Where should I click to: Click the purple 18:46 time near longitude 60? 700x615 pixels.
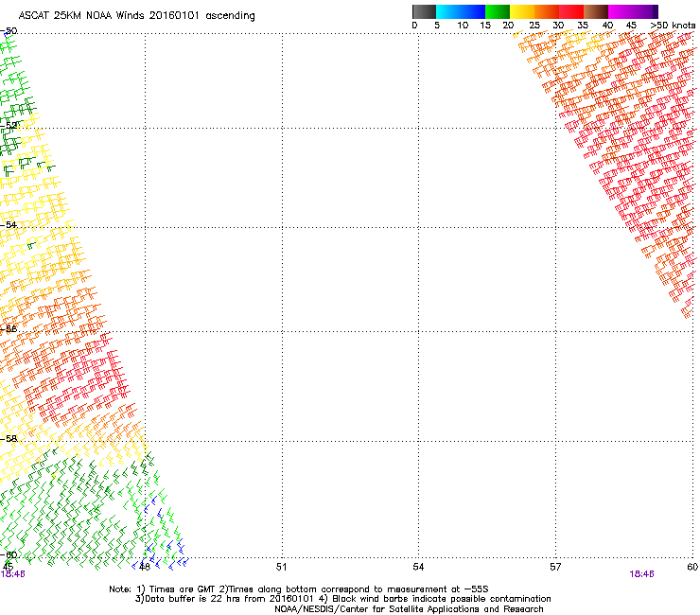click(642, 574)
